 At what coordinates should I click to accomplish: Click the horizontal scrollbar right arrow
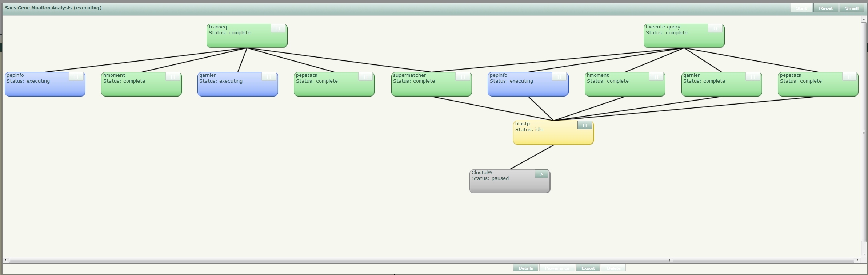tap(857, 260)
